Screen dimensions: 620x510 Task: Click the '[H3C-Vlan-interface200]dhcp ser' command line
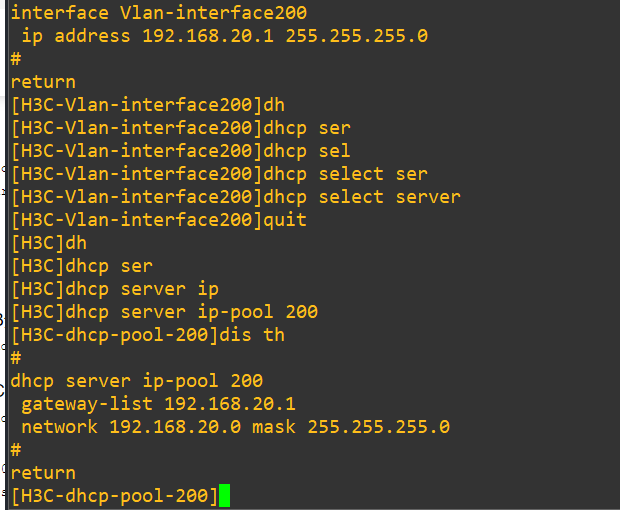coord(181,128)
